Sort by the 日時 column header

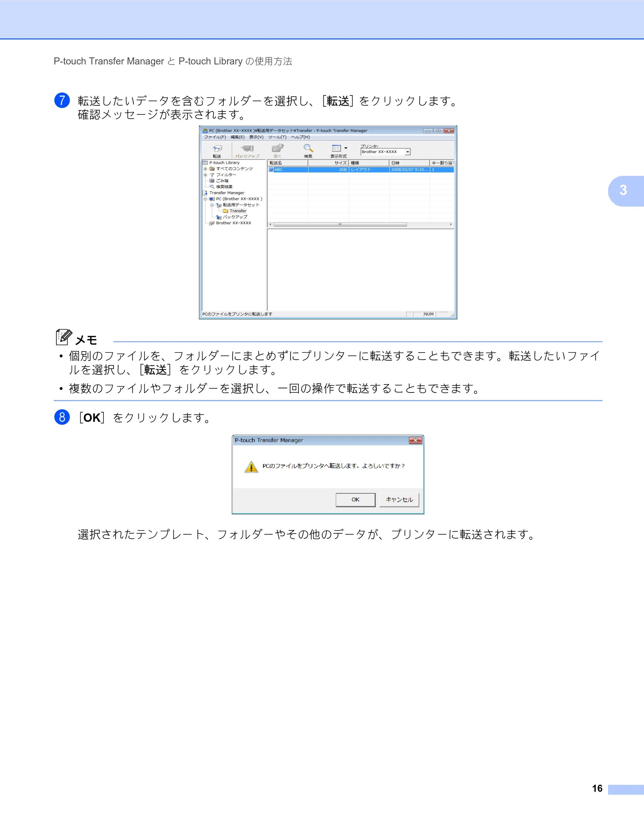[410, 163]
